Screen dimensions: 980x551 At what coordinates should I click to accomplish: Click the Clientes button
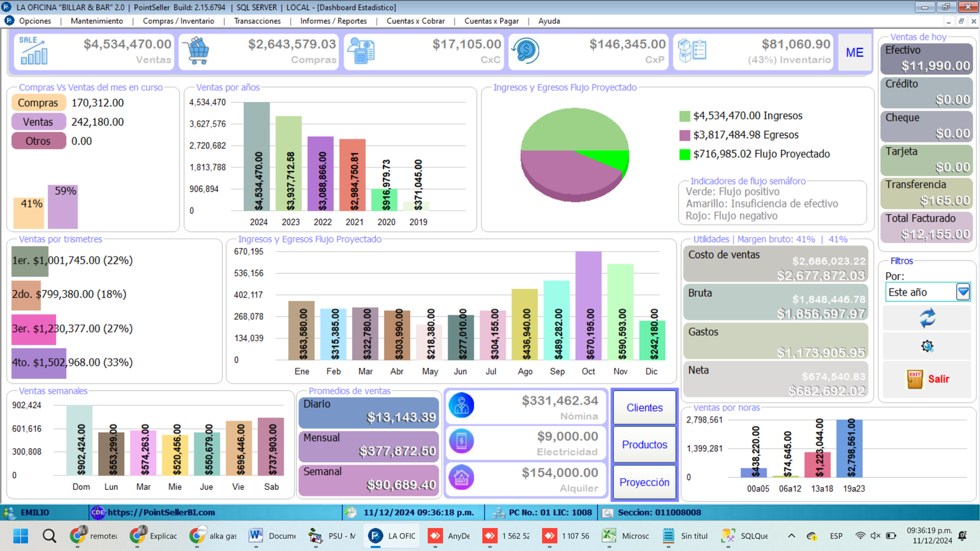(644, 408)
